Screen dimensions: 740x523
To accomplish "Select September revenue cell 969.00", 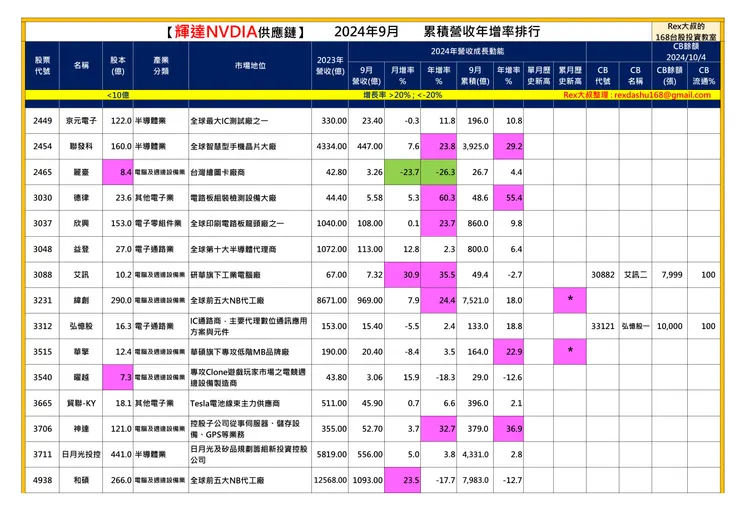I will pyautogui.click(x=367, y=300).
